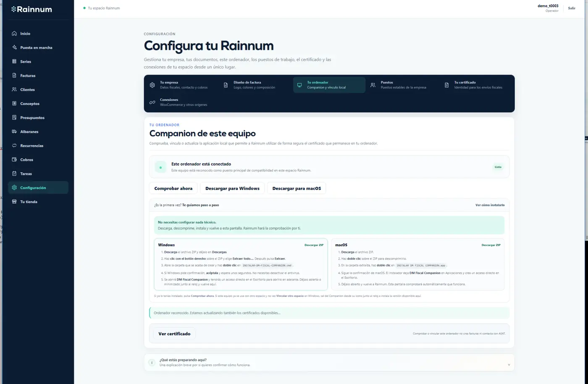Click the Conceptos sidebar icon
The image size is (588, 384).
pos(14,104)
